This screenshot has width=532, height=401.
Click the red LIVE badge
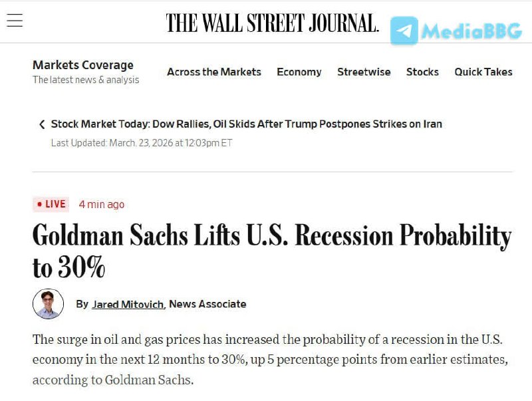51,204
